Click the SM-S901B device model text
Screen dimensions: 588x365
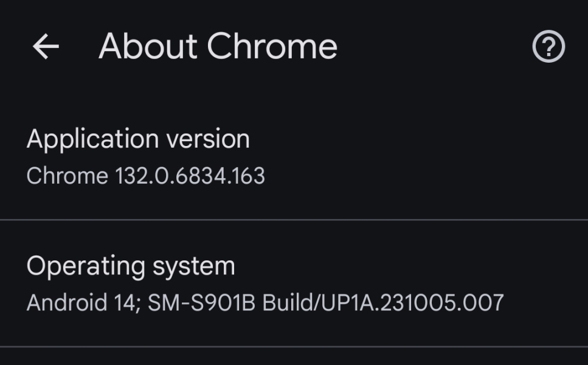click(x=201, y=302)
